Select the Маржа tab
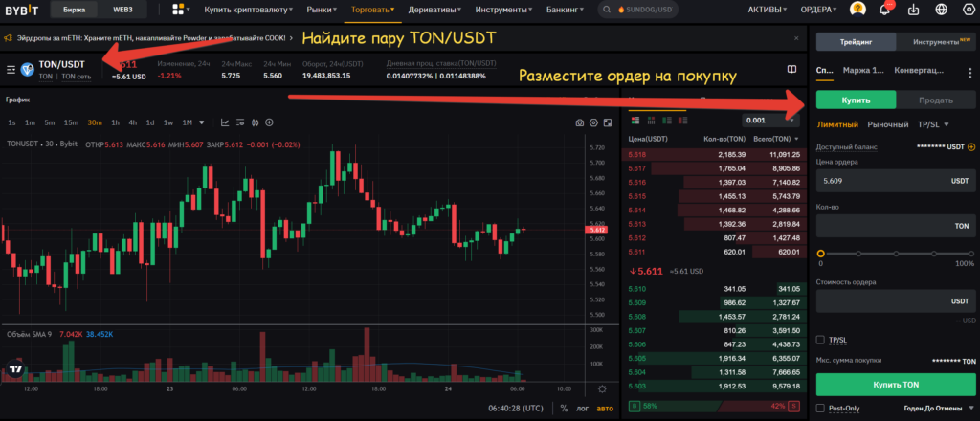 pos(863,71)
